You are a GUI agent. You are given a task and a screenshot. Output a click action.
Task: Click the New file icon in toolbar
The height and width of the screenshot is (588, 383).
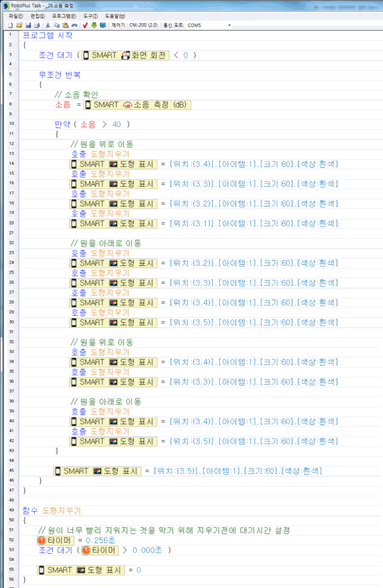coord(10,25)
